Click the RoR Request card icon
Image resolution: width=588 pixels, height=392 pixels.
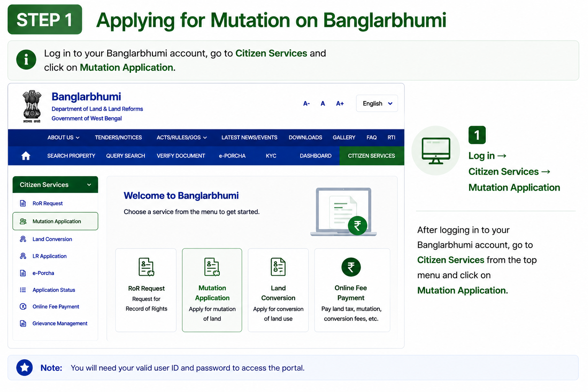click(146, 267)
